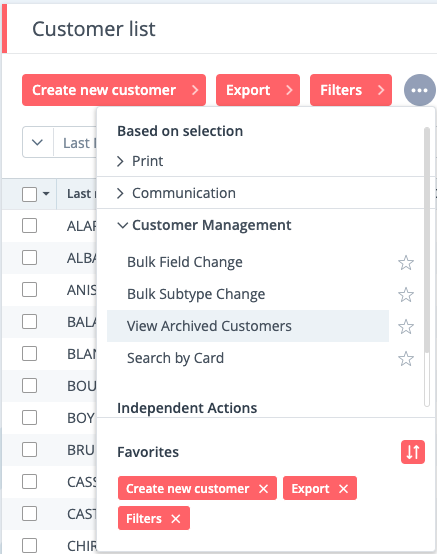Open the search field dropdown chevron
This screenshot has height=554, width=437.
37,143
